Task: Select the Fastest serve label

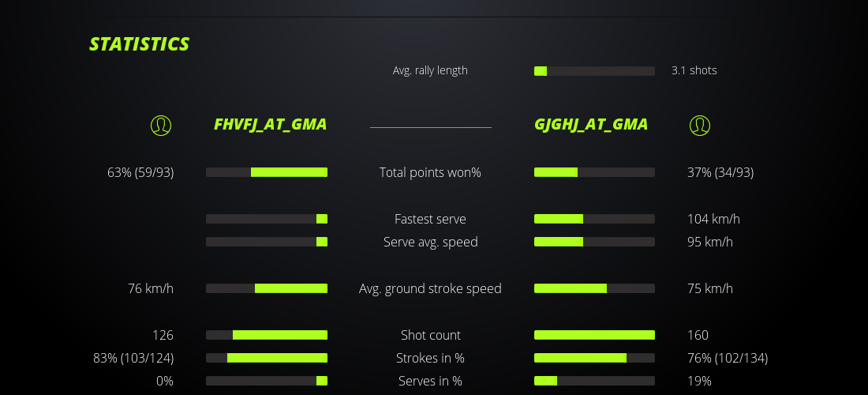Action: (430, 219)
